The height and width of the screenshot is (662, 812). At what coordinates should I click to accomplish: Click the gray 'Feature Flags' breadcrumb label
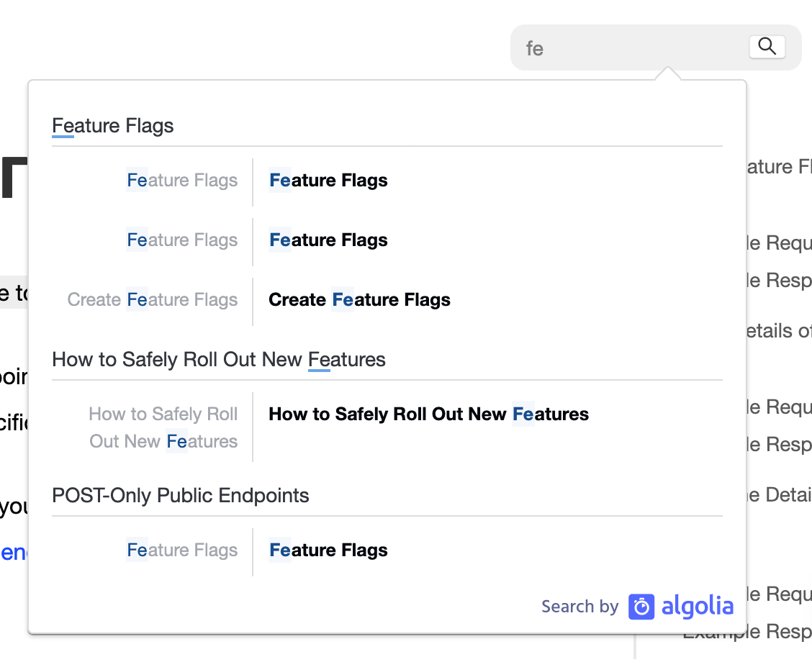pyautogui.click(x=181, y=180)
